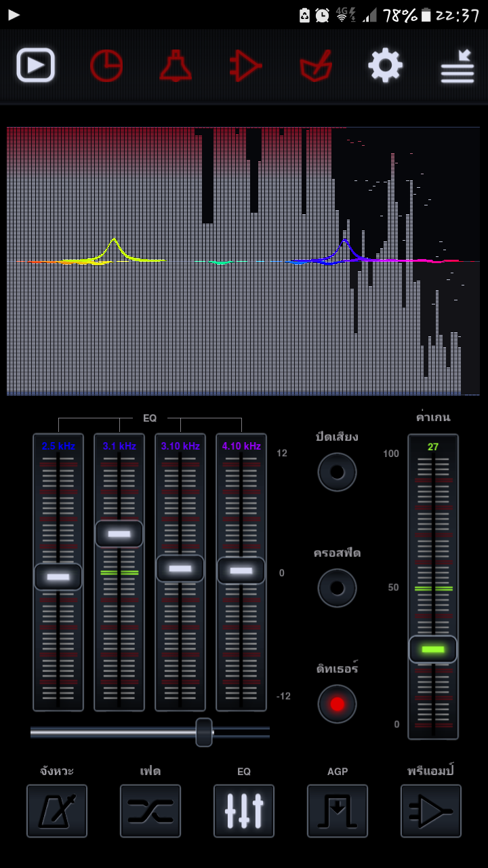Toggle the ครอสฟีด crossfeed button
This screenshot has width=488, height=868.
click(338, 588)
